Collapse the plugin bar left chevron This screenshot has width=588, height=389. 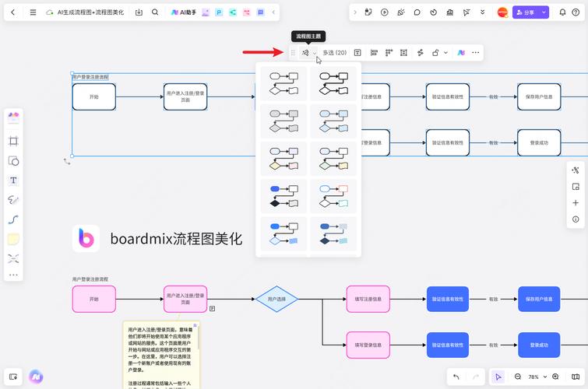point(273,12)
